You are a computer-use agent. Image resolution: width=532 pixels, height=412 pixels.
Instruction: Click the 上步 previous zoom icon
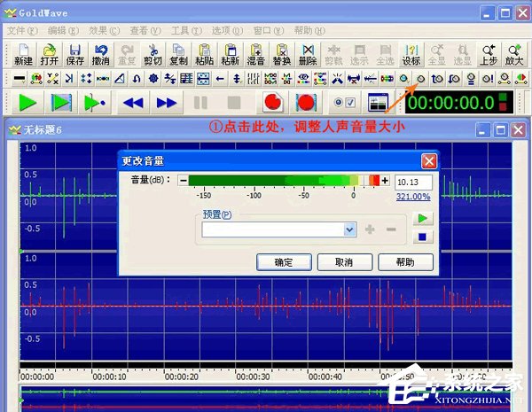pyautogui.click(x=489, y=55)
